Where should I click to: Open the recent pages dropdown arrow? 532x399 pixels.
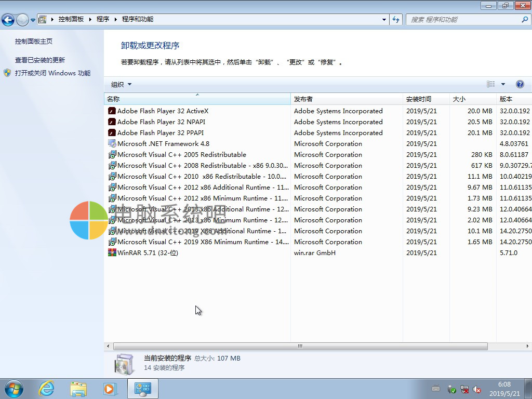pos(33,20)
